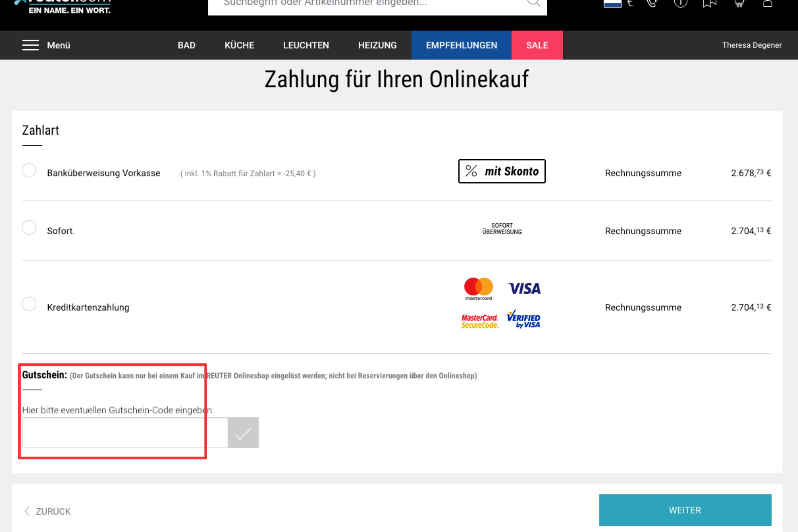
Task: Click into the Gutschein-Code input field
Action: (x=125, y=433)
